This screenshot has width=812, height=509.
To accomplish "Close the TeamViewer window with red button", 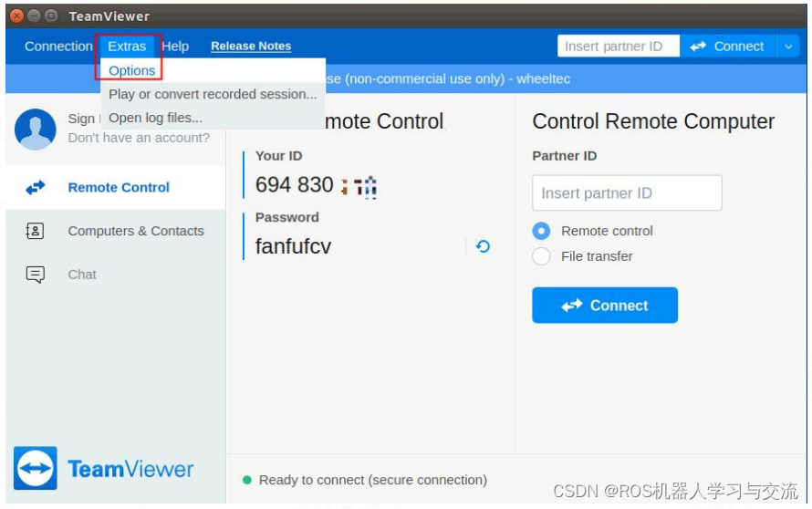I will click(16, 16).
